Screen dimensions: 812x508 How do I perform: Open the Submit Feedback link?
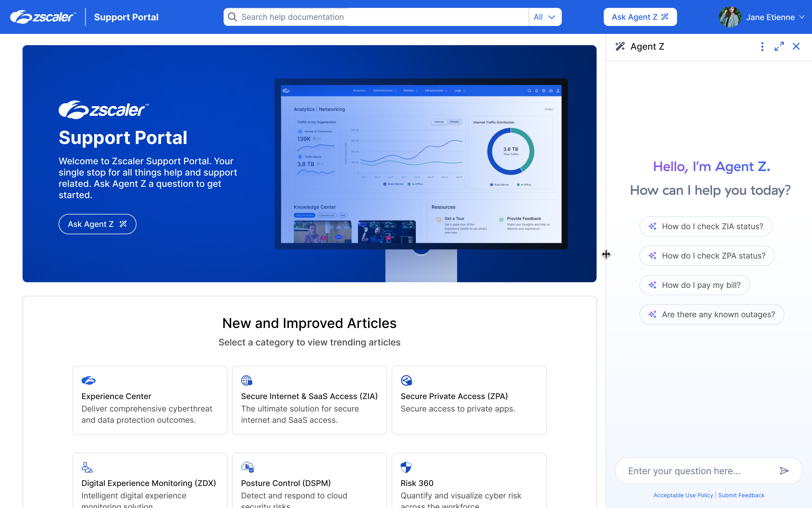[741, 495]
